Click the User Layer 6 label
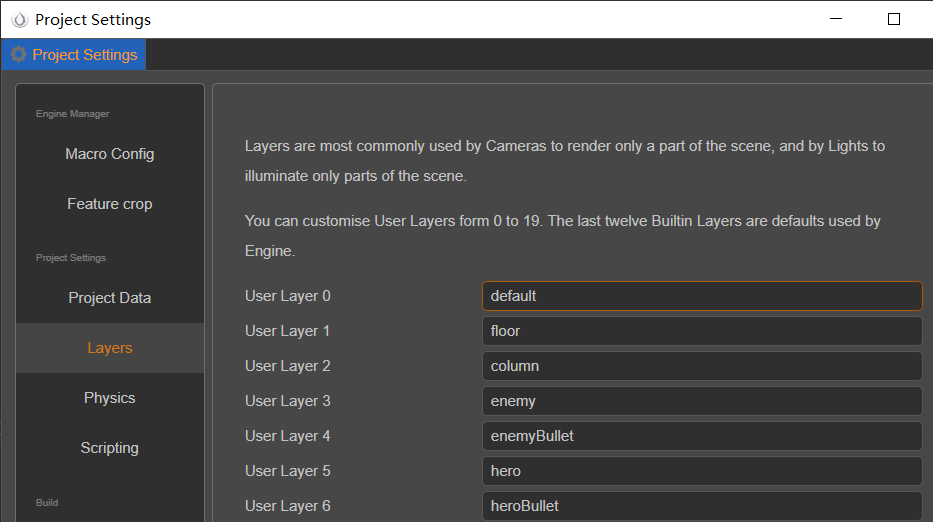This screenshot has width=933, height=522. (x=288, y=506)
